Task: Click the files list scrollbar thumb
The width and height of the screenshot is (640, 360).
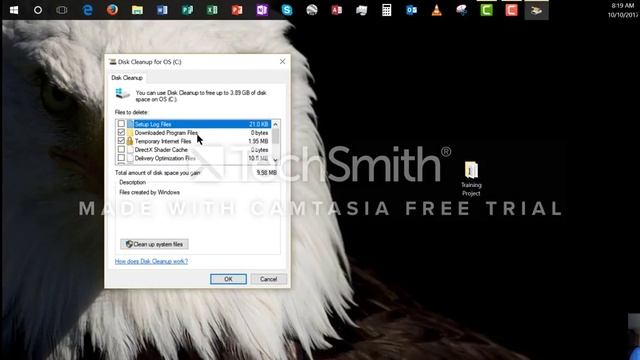Action: coord(276,136)
